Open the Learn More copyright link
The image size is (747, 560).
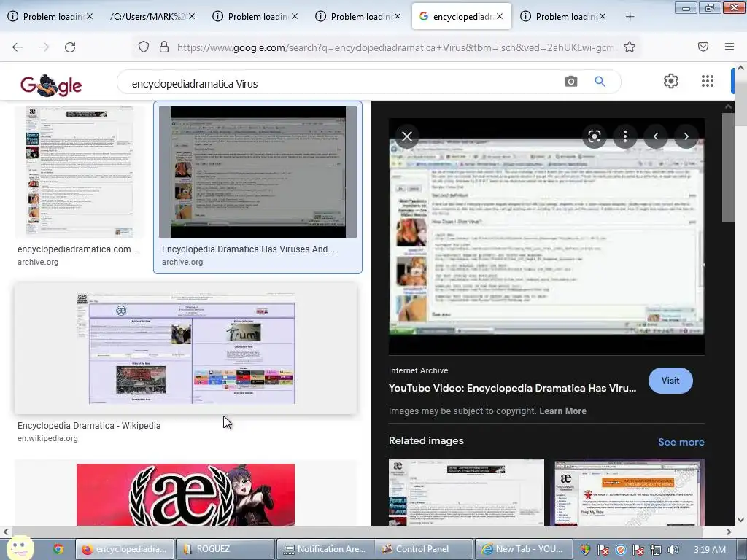point(562,411)
